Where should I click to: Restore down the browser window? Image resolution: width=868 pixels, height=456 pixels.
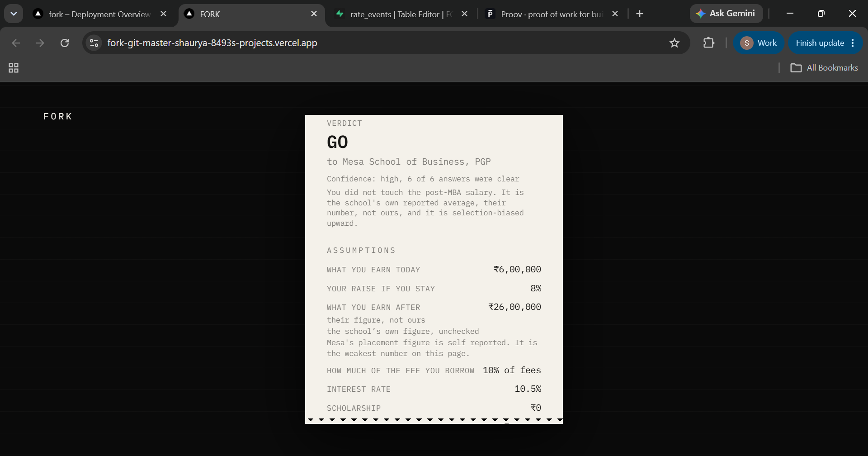coord(821,14)
